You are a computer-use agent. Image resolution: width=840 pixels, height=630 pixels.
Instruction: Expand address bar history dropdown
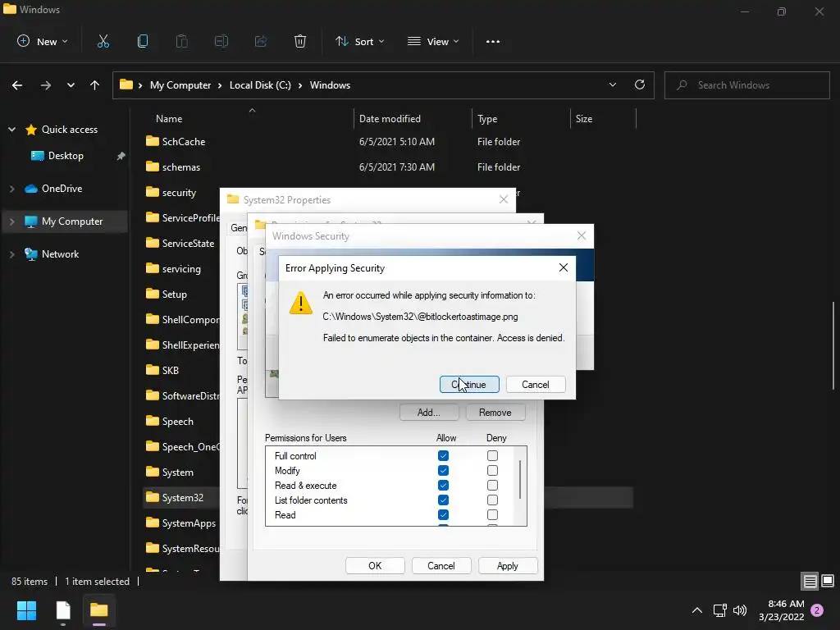coord(612,84)
